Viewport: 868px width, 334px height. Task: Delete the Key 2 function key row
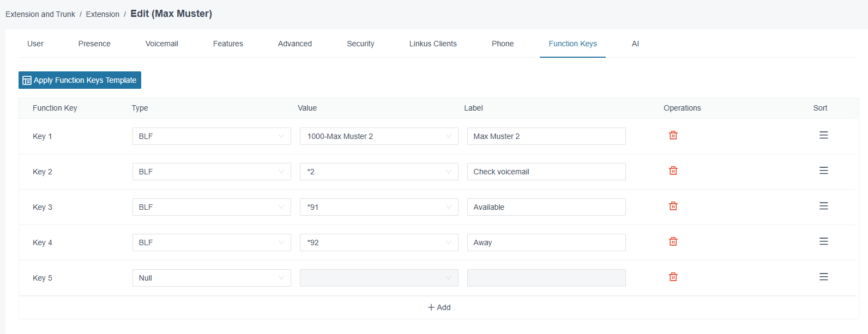[673, 171]
